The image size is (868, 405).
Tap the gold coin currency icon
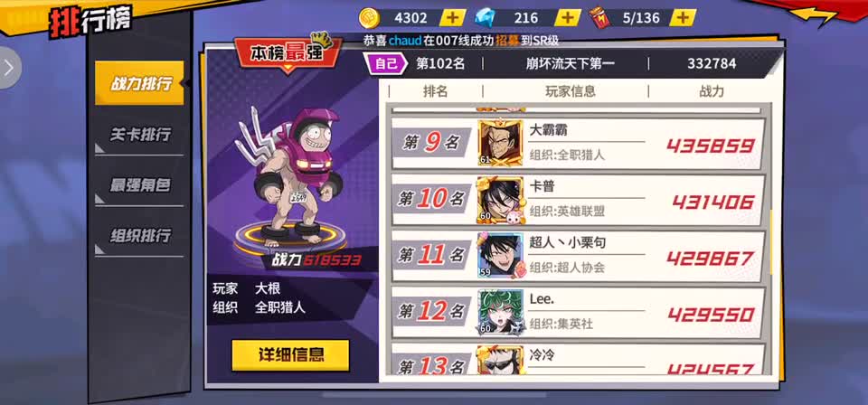click(369, 18)
